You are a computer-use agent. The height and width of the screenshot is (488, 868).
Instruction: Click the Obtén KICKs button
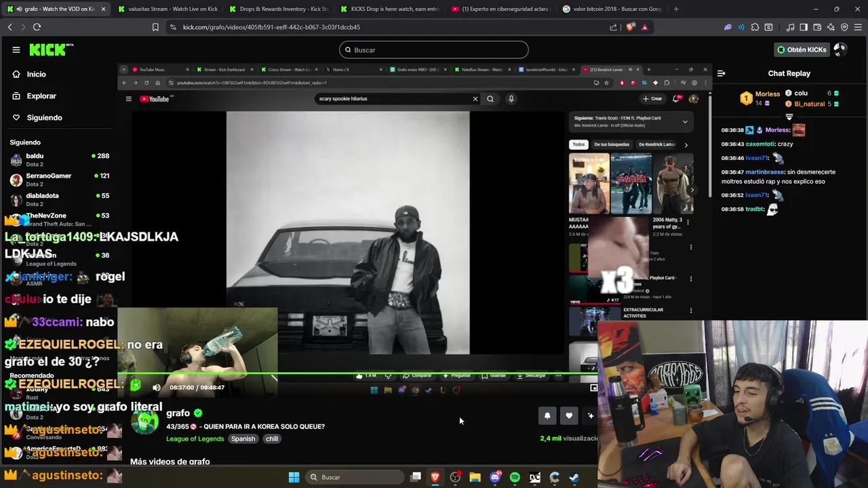pyautogui.click(x=802, y=49)
